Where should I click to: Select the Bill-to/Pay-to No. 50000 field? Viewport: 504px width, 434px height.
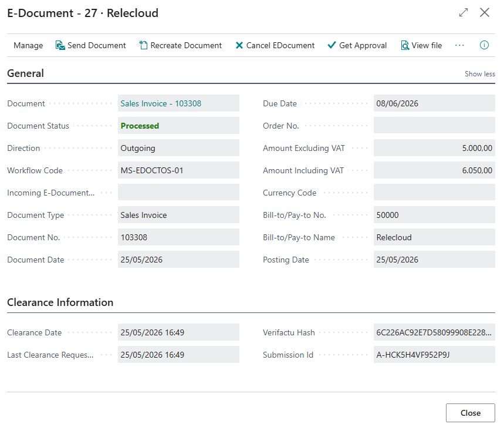[x=434, y=214]
